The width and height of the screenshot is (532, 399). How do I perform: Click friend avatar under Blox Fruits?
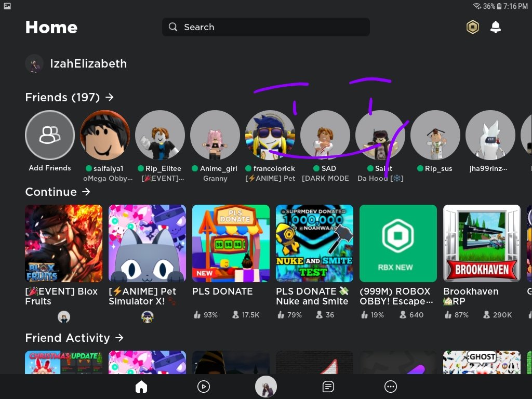pos(64,317)
